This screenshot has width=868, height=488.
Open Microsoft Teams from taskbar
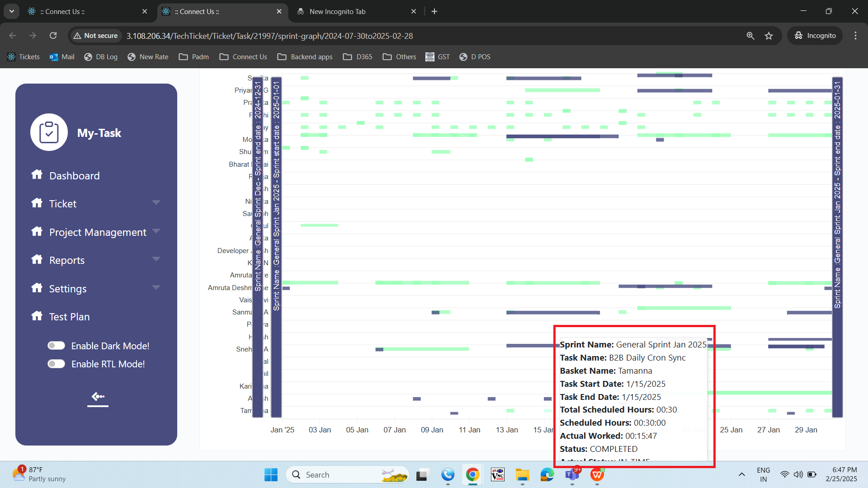pos(572,475)
